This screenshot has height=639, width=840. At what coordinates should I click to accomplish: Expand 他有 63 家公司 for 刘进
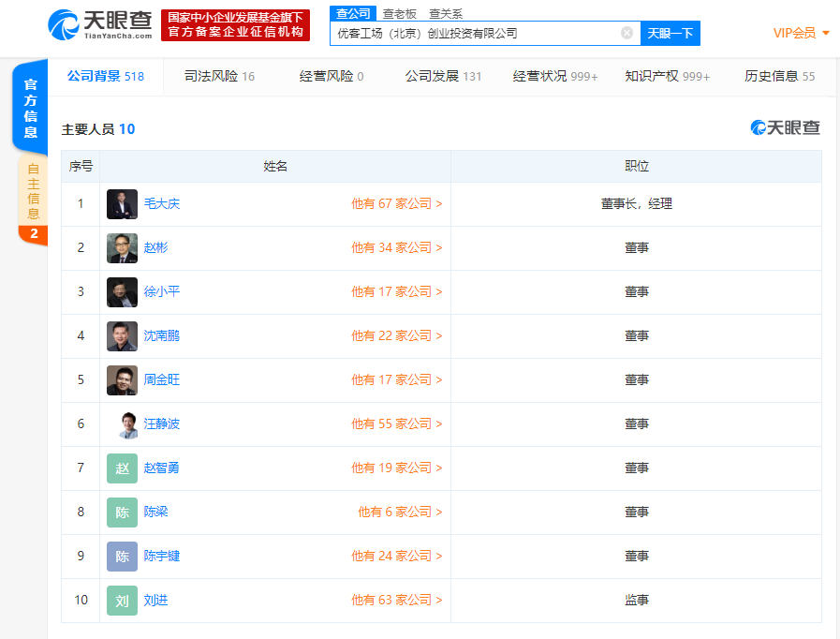pyautogui.click(x=396, y=600)
